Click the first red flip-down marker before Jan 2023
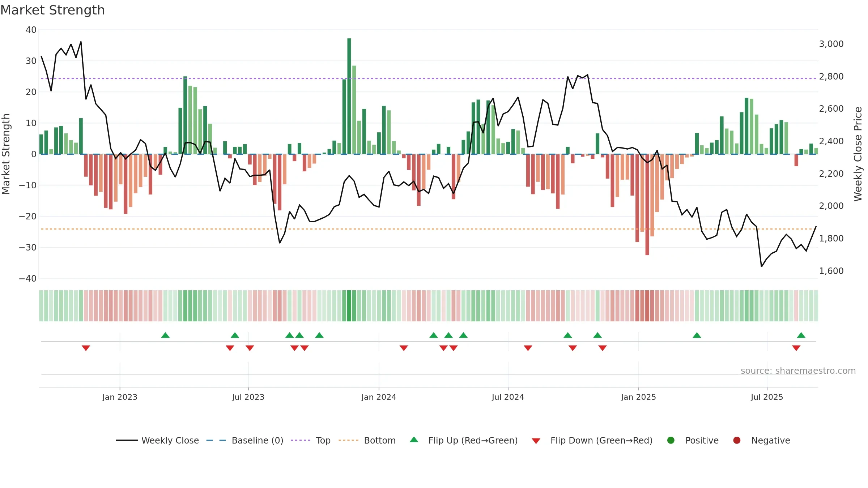 pos(86,348)
